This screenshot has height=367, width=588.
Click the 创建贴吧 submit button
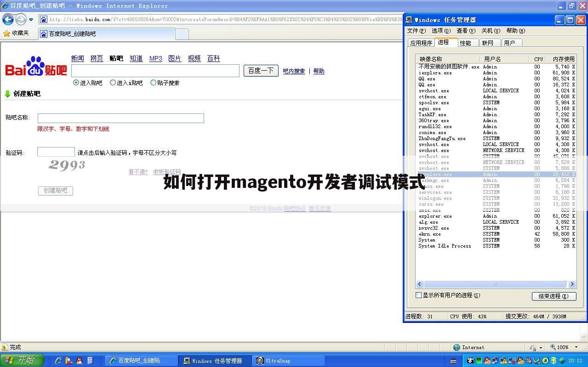(x=55, y=191)
